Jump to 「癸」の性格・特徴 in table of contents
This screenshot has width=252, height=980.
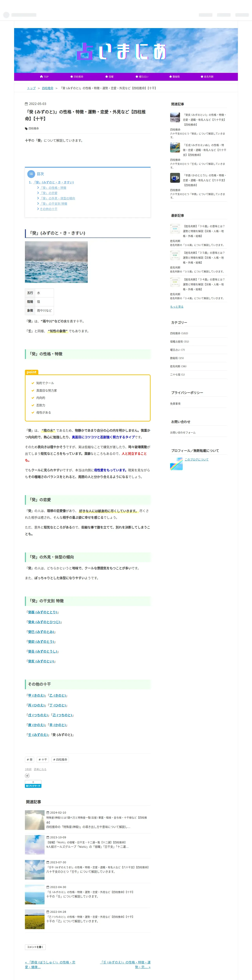click(x=53, y=188)
